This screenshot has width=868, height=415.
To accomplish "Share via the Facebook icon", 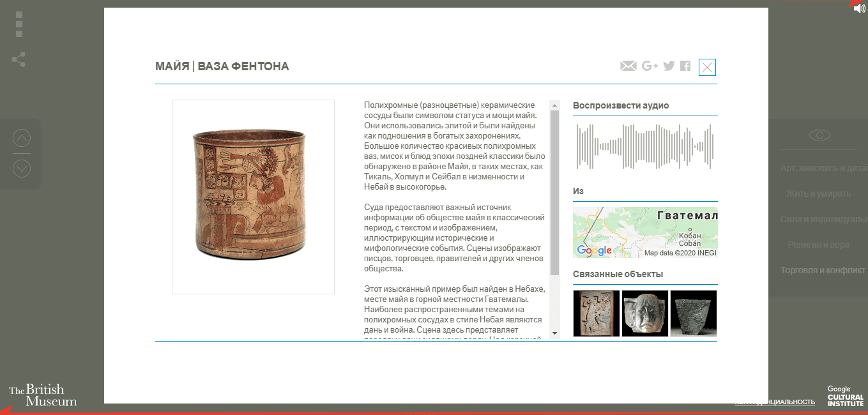I will (x=685, y=66).
